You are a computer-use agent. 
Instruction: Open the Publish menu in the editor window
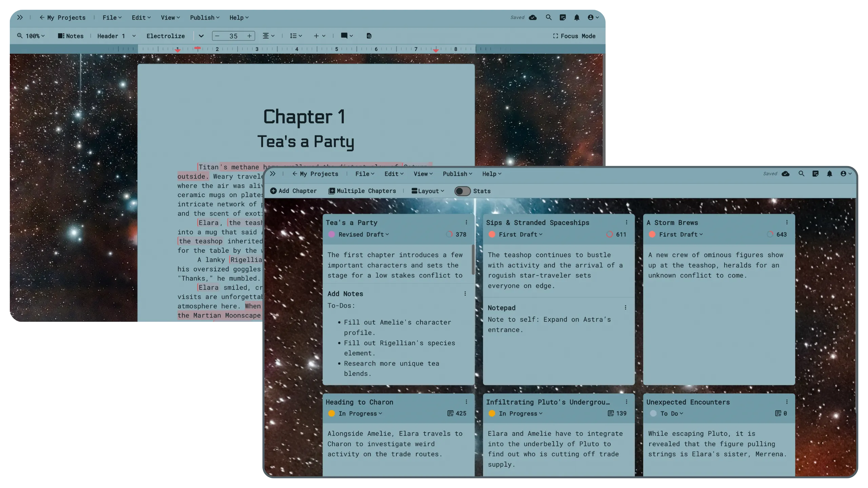[204, 18]
